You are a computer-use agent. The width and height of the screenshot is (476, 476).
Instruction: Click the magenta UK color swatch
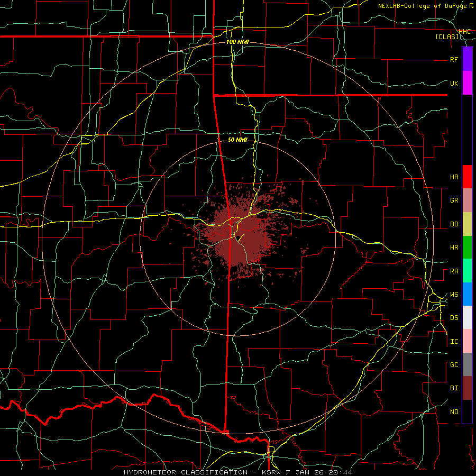[467, 83]
